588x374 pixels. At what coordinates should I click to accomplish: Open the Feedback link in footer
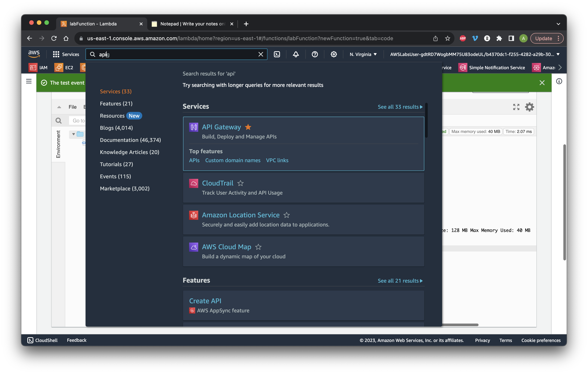77,340
